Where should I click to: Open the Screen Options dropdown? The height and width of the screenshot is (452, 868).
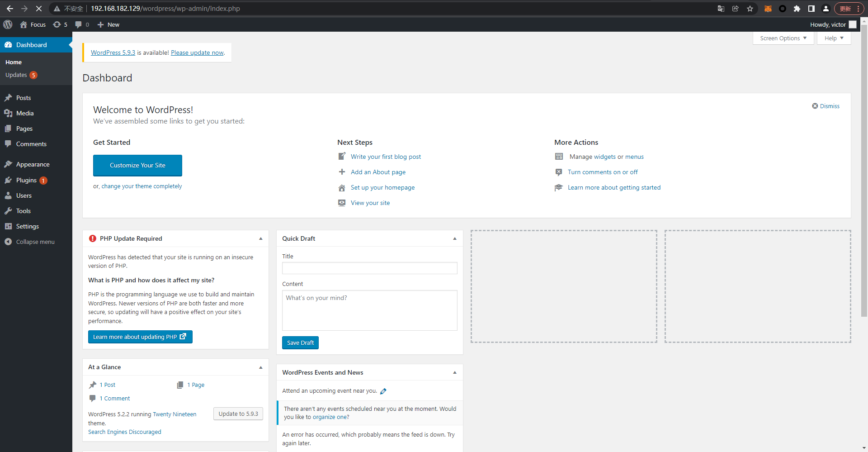pyautogui.click(x=783, y=38)
